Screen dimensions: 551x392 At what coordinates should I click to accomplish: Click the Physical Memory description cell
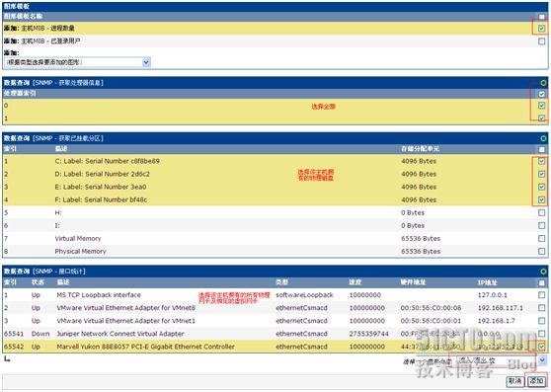pyautogui.click(x=80, y=252)
